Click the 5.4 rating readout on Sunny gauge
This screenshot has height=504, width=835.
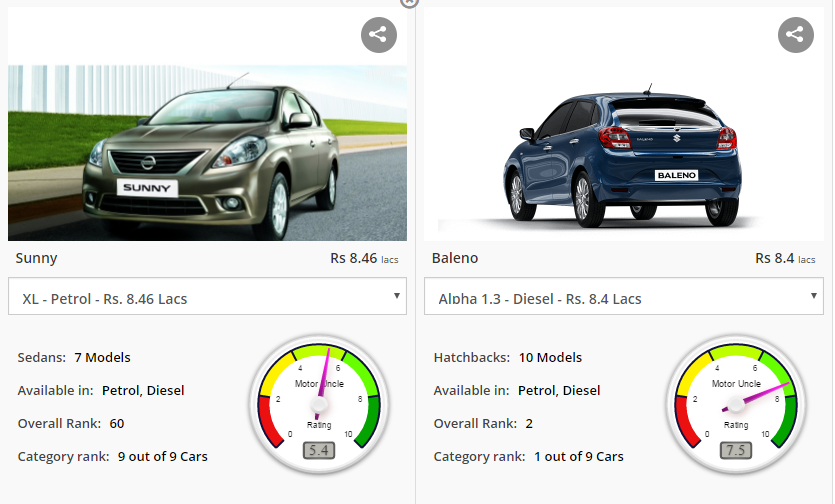pos(319,450)
